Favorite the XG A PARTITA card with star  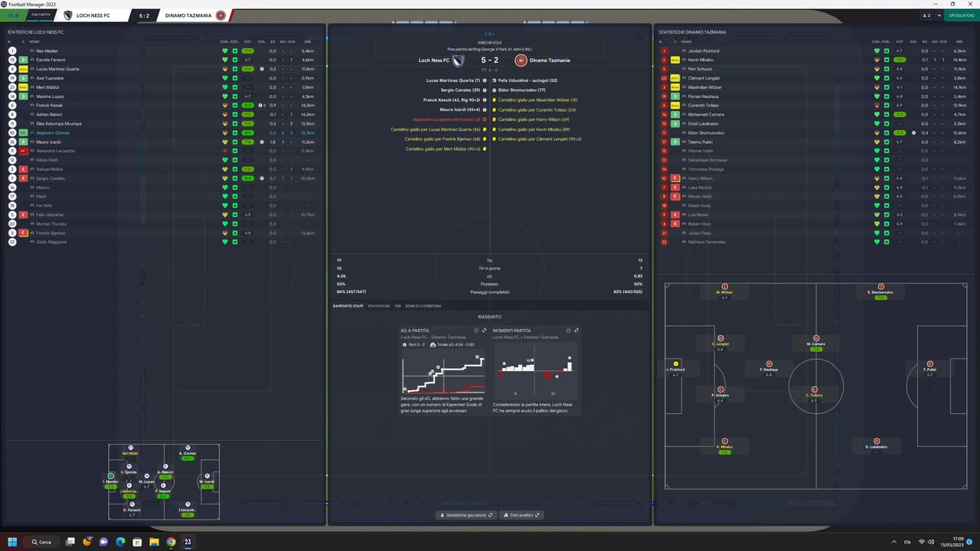[x=476, y=331]
